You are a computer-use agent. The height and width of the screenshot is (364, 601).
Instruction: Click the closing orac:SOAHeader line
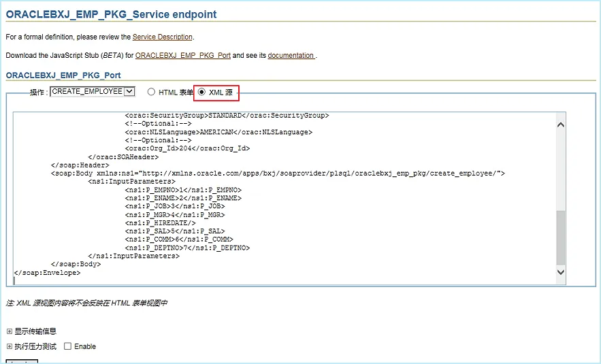click(x=123, y=157)
